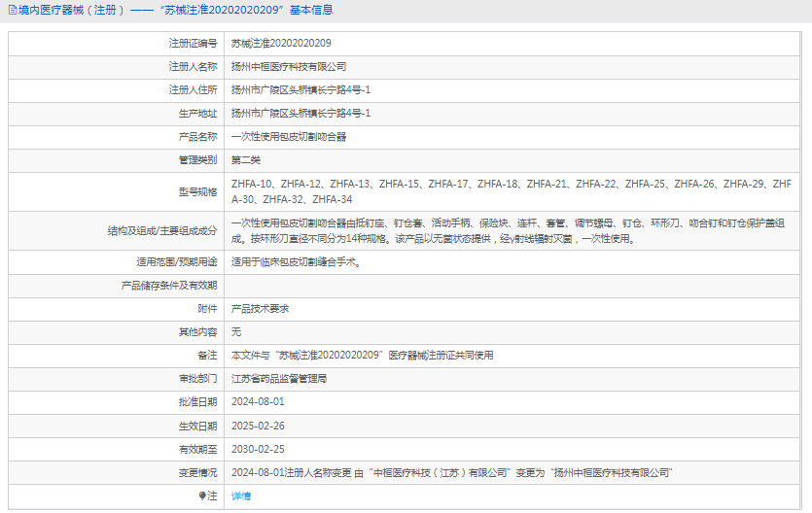The width and height of the screenshot is (812, 513).
Task: Click the 有效期至 label
Action: [x=197, y=450]
